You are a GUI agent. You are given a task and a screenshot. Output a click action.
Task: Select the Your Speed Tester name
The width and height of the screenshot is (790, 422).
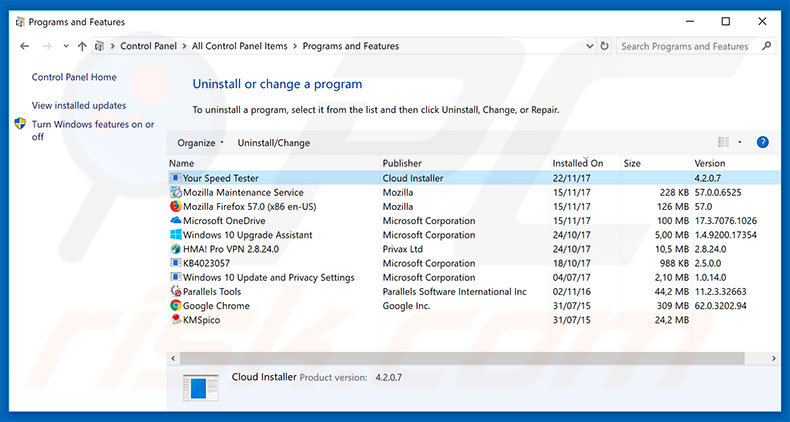(x=221, y=178)
